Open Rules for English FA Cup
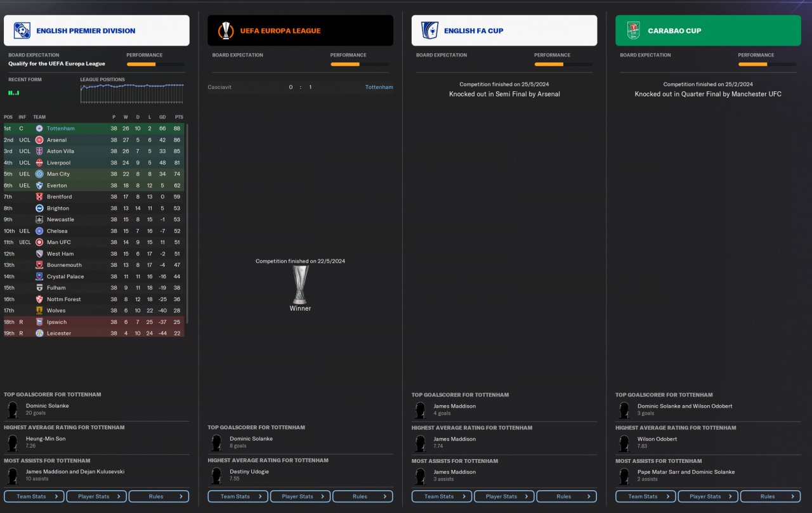The image size is (812, 513). click(566, 497)
